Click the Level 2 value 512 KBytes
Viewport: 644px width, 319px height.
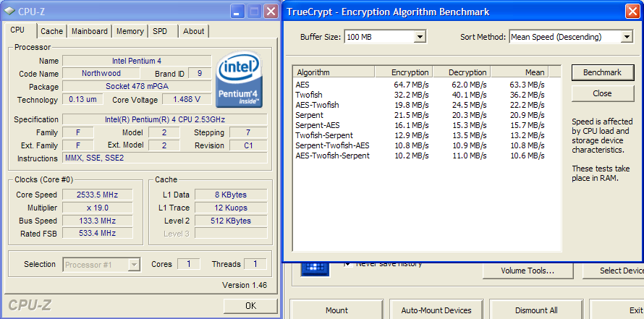click(231, 221)
